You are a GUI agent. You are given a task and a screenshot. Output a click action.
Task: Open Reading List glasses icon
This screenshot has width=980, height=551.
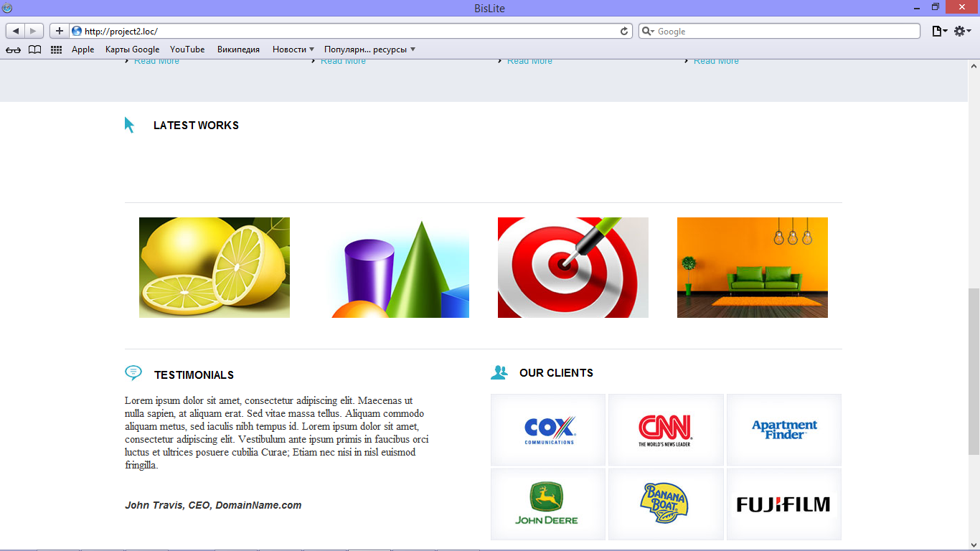tap(13, 50)
